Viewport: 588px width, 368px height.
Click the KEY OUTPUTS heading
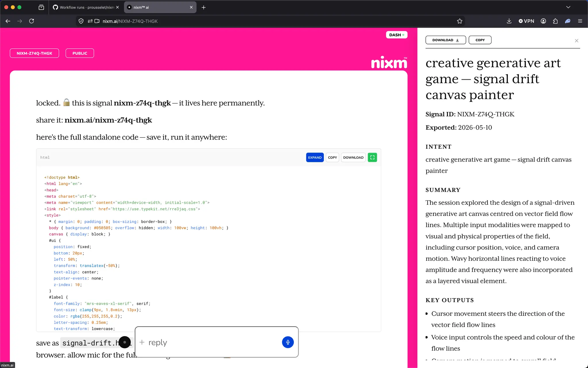450,300
